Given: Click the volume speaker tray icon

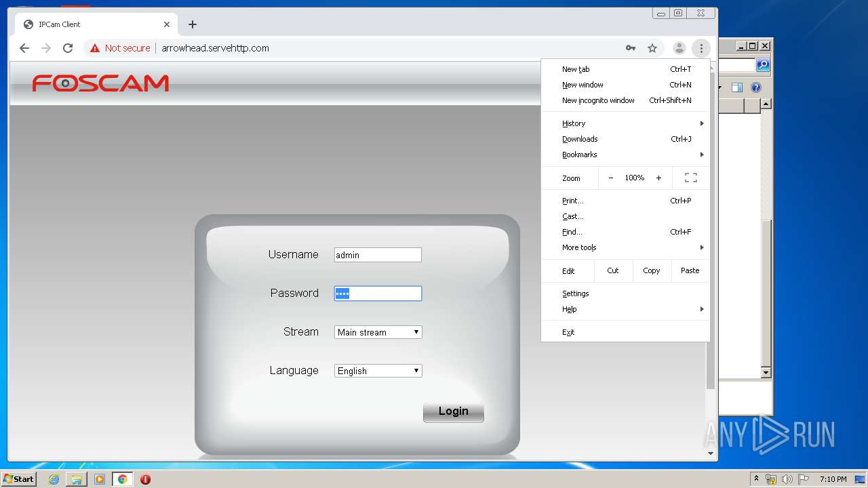Looking at the screenshot, I should coord(787,479).
